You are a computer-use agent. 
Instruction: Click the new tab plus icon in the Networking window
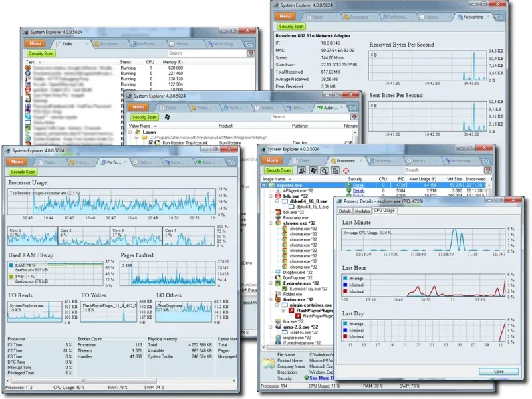(x=499, y=17)
